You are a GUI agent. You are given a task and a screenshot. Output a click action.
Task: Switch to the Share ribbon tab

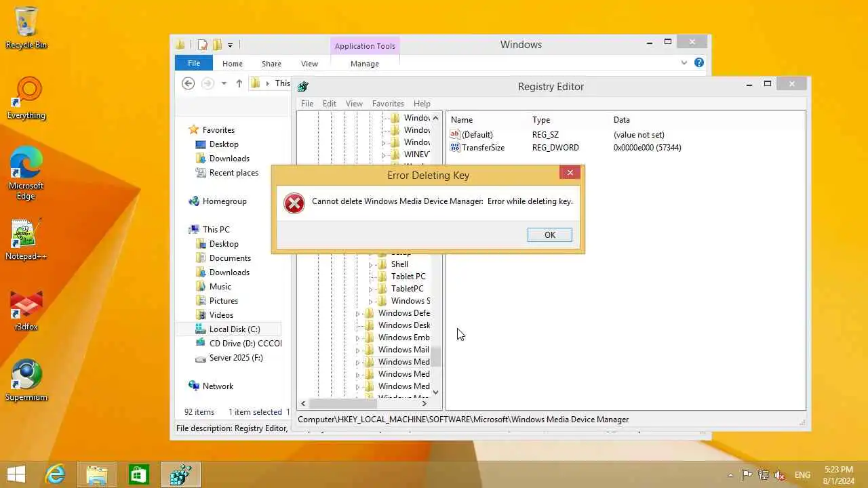point(271,64)
